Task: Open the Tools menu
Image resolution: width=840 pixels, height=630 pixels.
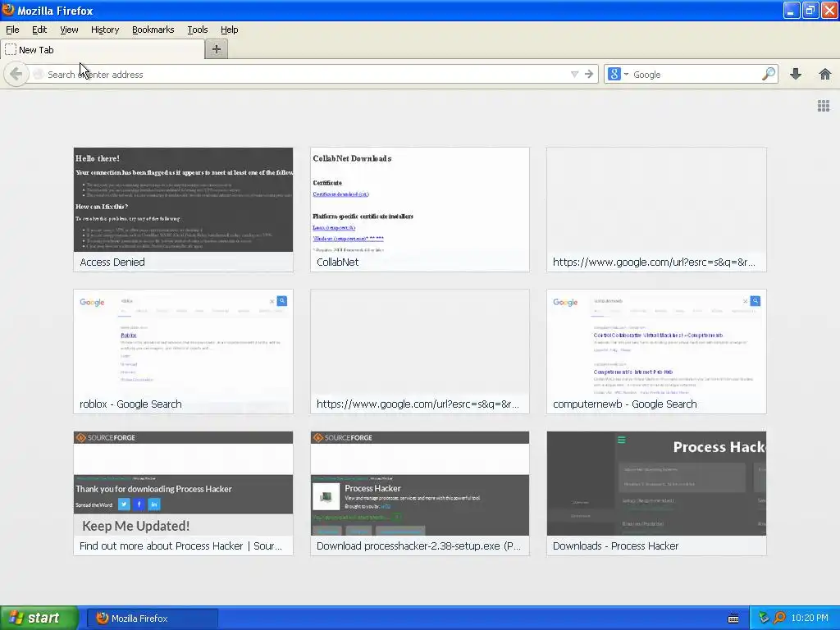Action: (198, 30)
